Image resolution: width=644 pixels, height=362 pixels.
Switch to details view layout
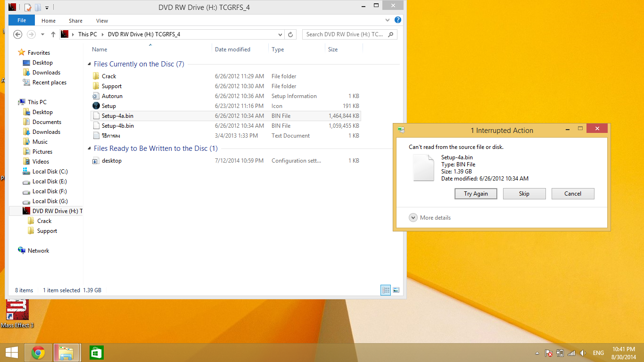point(386,290)
